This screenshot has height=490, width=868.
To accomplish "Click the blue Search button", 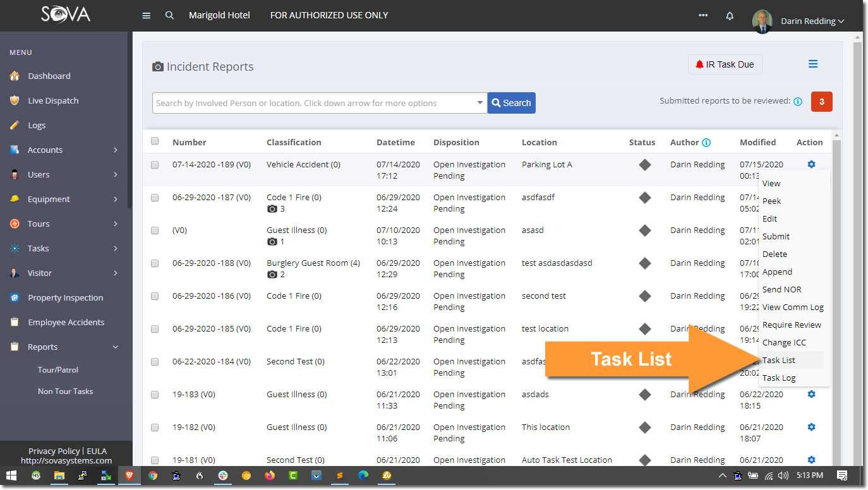I will coord(512,103).
